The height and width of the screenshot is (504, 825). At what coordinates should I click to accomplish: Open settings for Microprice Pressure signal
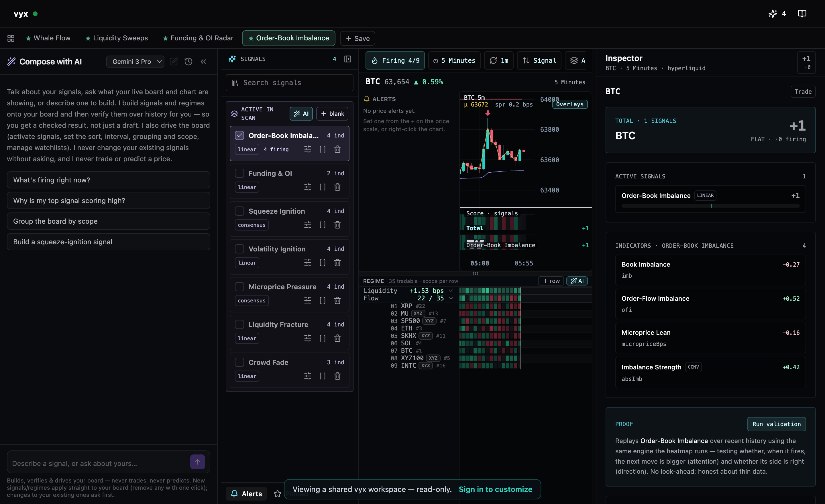[308, 300]
